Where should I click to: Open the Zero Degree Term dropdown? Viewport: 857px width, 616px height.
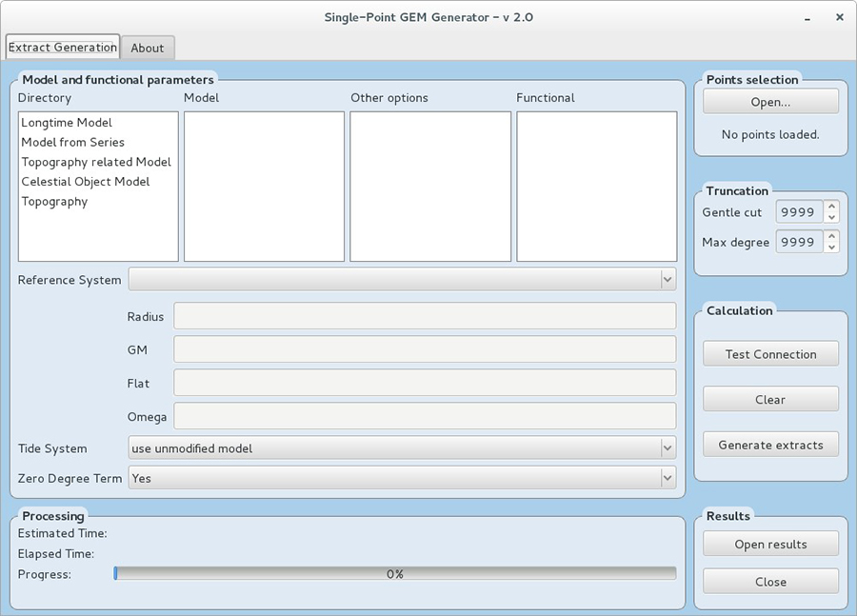click(x=667, y=478)
